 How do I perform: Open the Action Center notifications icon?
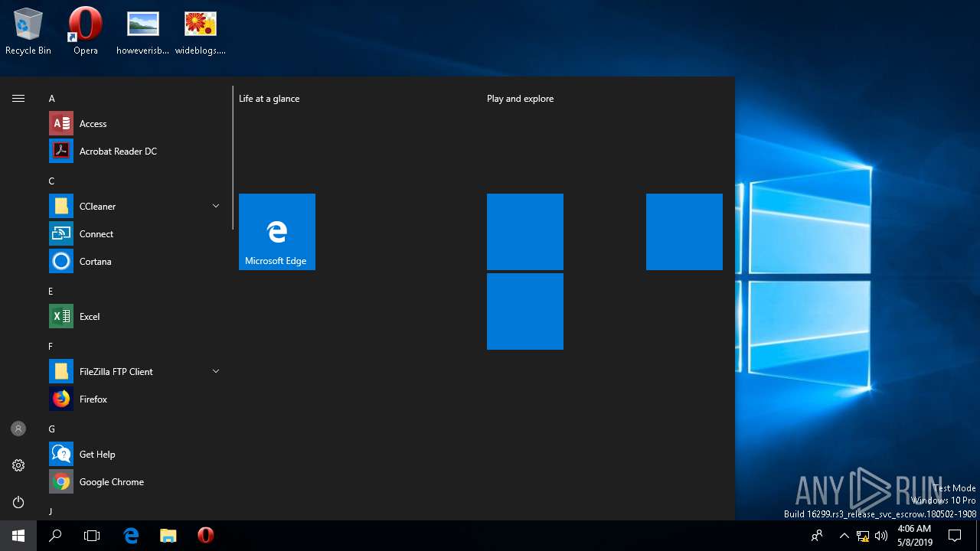[955, 536]
